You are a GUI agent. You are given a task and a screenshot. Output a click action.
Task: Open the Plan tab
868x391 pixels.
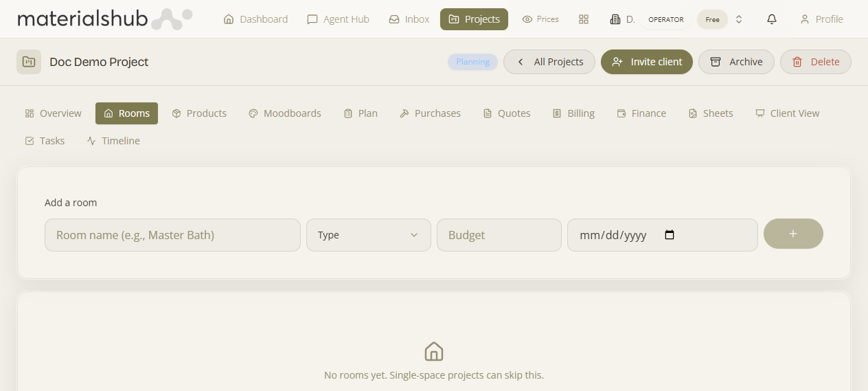coord(361,113)
